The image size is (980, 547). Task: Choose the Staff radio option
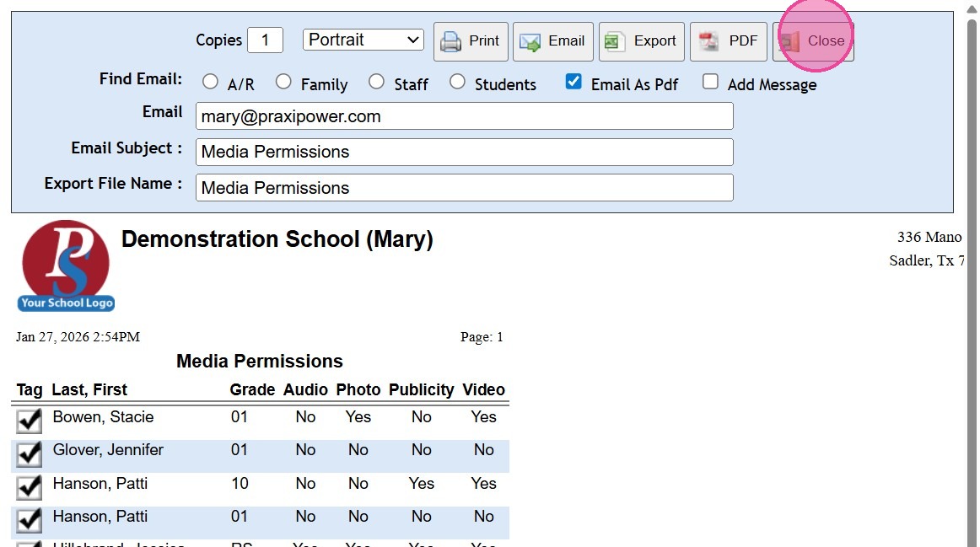(376, 82)
